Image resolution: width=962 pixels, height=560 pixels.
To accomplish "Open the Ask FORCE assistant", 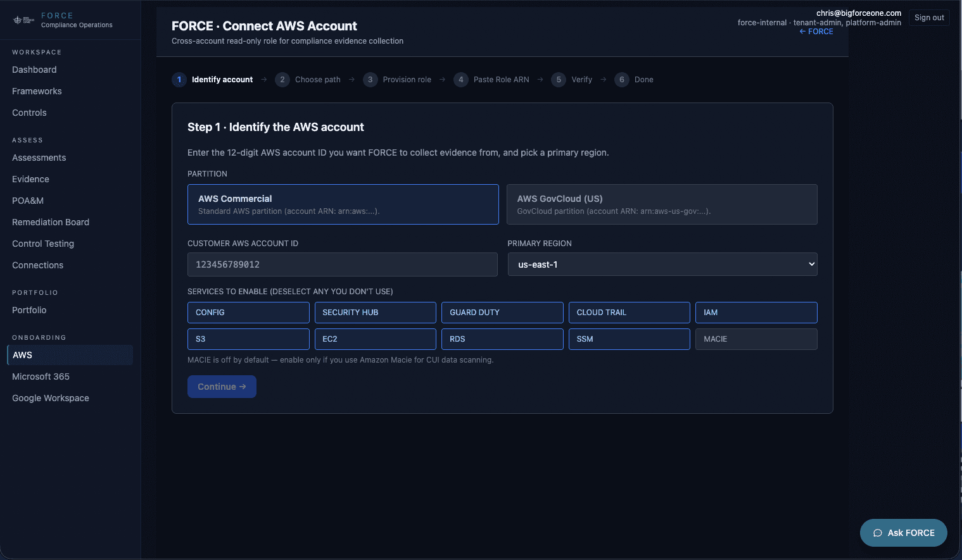I will (x=904, y=533).
